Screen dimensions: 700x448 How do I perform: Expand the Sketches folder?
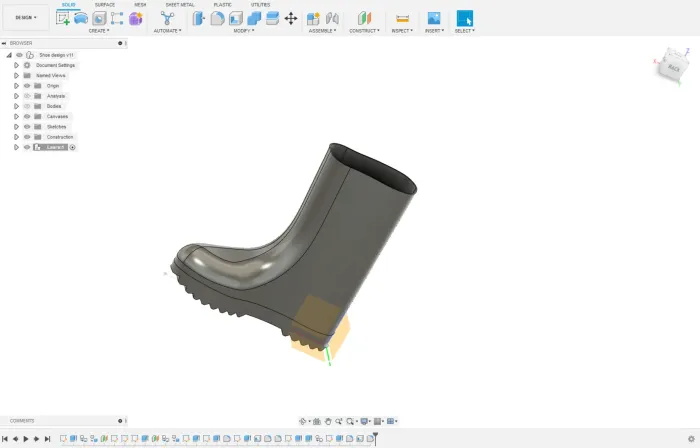(17, 127)
